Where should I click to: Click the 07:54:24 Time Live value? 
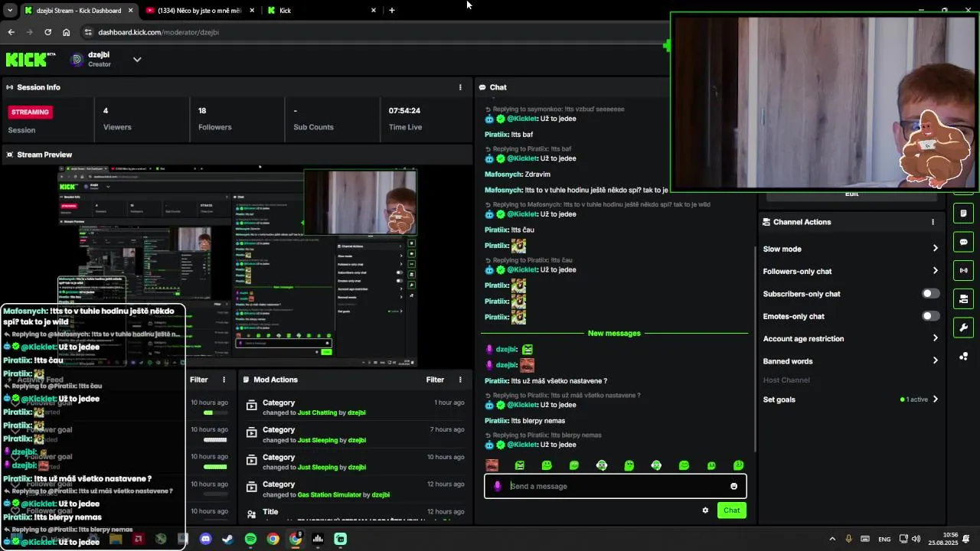[x=404, y=110]
